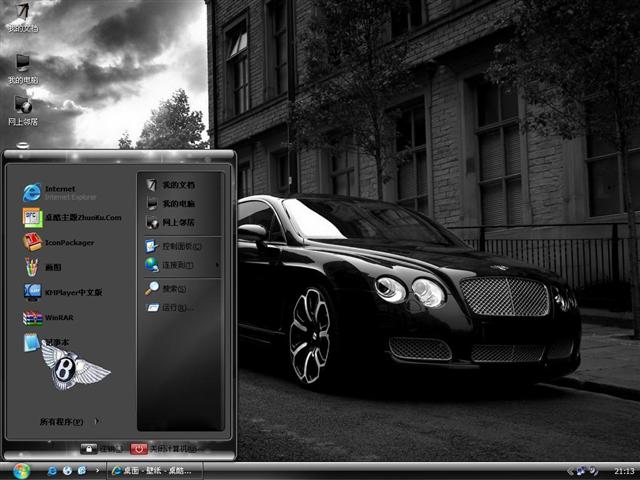The height and width of the screenshot is (480, 640).
Task: Open 我的电脑 desktop icon
Action: 22,66
